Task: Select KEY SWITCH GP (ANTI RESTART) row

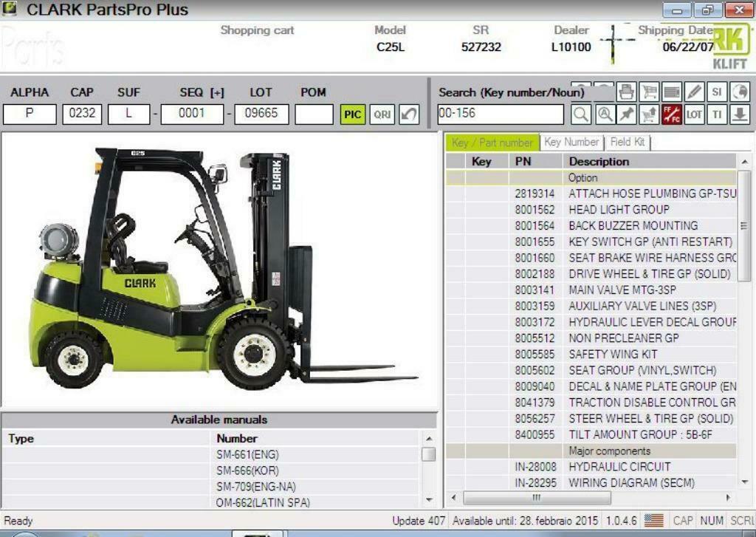Action: [591, 242]
